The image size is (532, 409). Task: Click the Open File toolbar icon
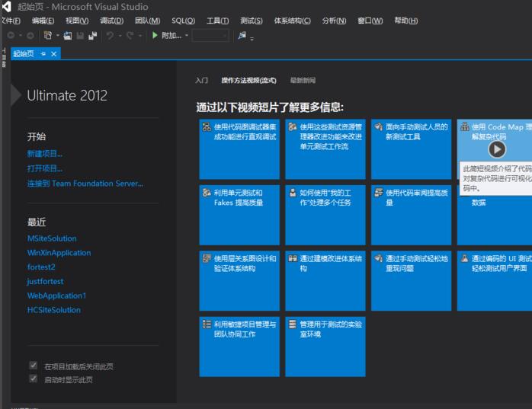click(x=68, y=35)
